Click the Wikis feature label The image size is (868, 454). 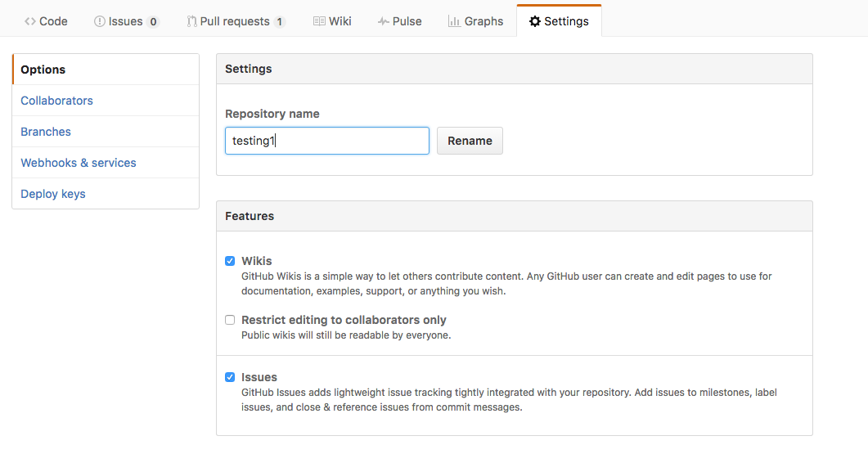click(256, 261)
